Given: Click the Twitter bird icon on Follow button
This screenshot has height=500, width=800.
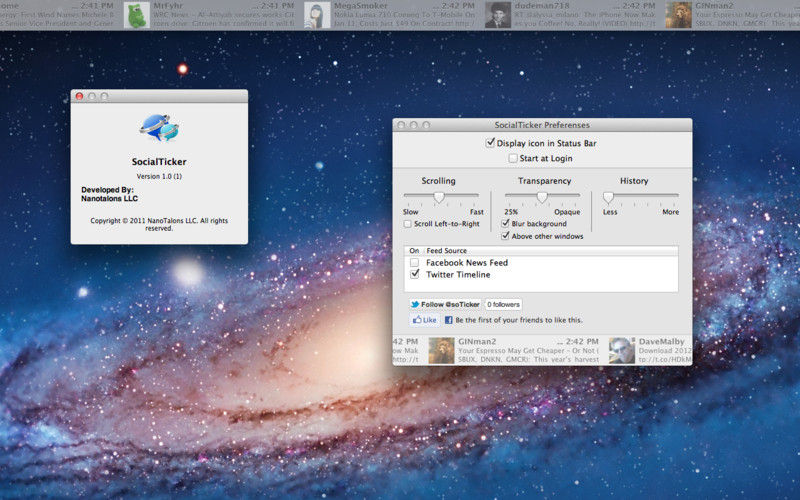Looking at the screenshot, I should click(415, 305).
